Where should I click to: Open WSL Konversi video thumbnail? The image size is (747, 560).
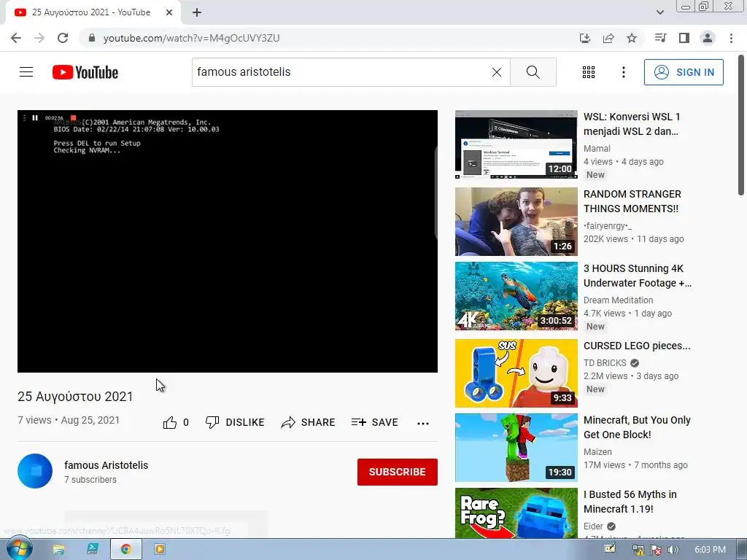pos(516,145)
